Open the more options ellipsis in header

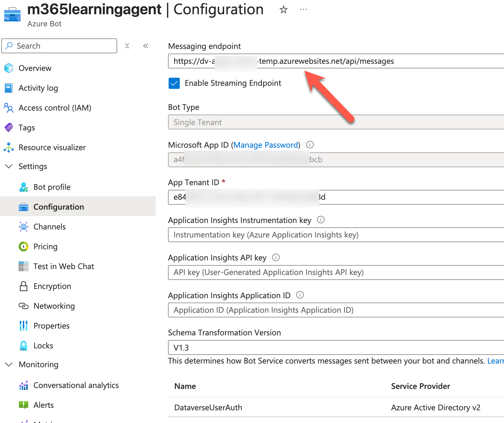pyautogui.click(x=303, y=10)
